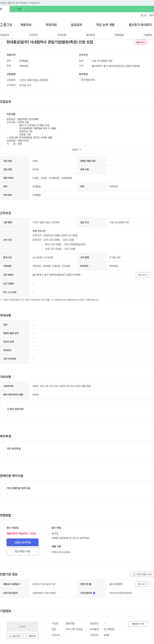This screenshot has width=154, height=644.
Task: Click the 경일기업 company name
Action: click(70, 623)
